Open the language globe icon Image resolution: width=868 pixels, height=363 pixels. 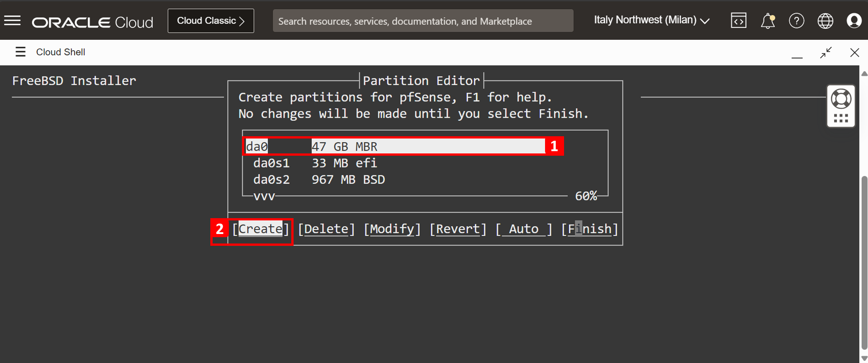(825, 21)
